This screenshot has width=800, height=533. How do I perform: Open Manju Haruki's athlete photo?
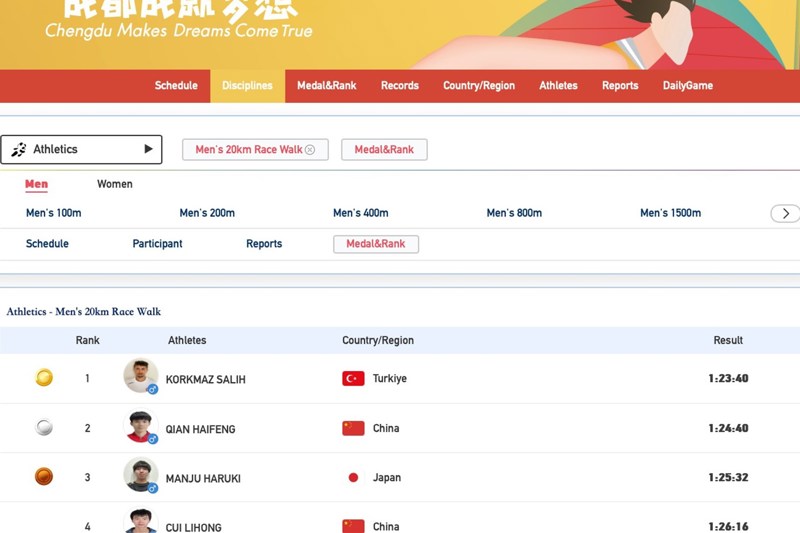140,475
